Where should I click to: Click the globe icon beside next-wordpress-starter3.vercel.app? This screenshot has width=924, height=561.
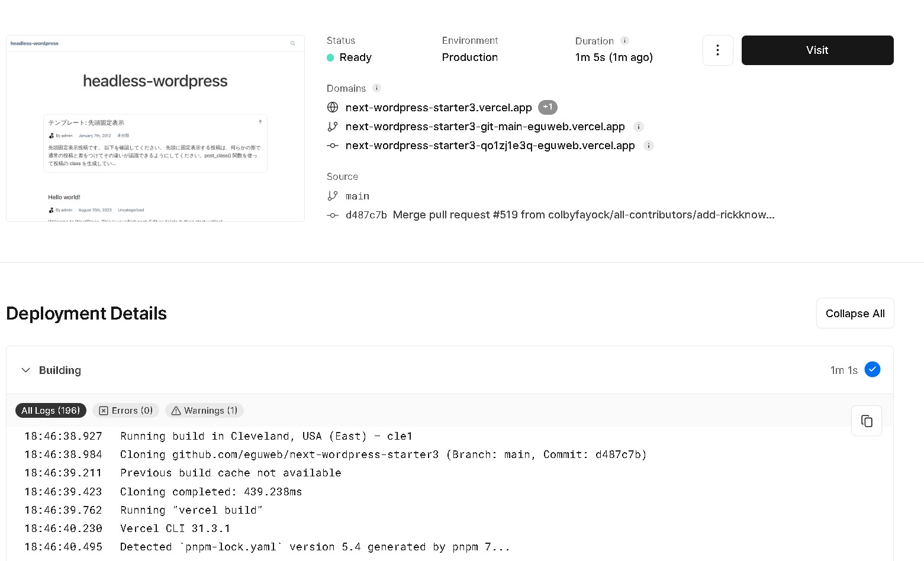click(333, 107)
